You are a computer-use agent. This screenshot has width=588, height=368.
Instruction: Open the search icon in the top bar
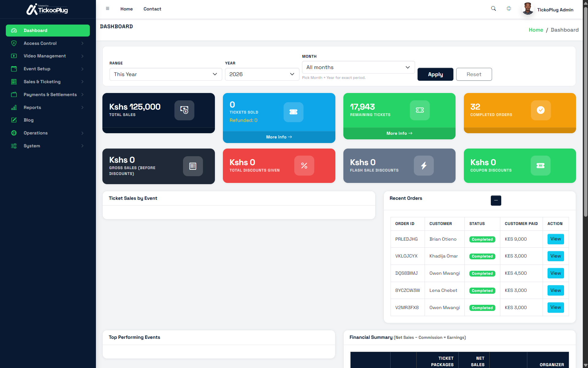pos(493,9)
